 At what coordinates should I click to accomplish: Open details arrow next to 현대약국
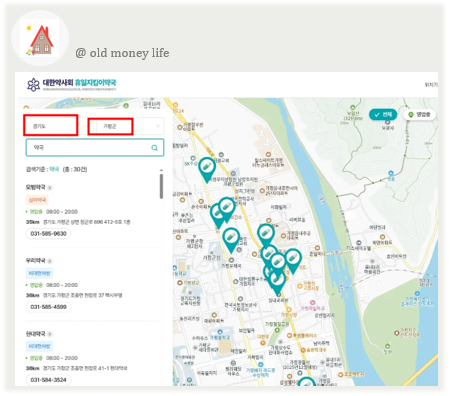click(x=50, y=334)
